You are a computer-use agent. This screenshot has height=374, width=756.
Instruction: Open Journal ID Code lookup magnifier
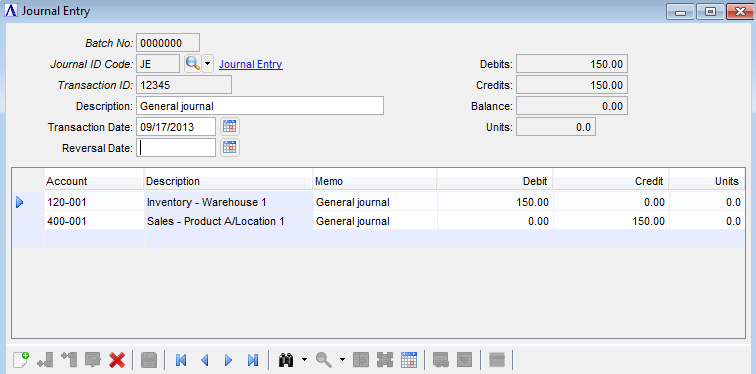(x=192, y=64)
